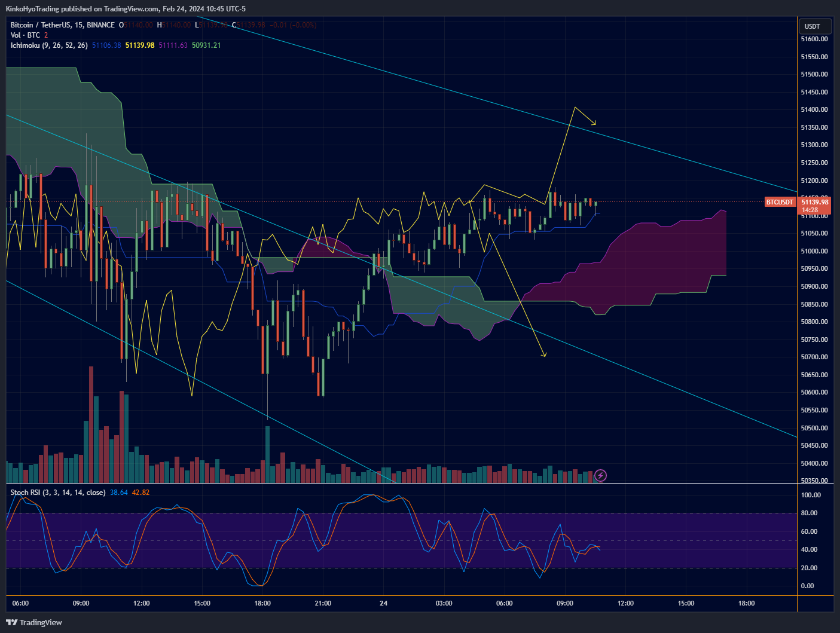Click the purple Ichimoku value 51111.63
Image resolution: width=840 pixels, height=633 pixels.
pyautogui.click(x=173, y=45)
